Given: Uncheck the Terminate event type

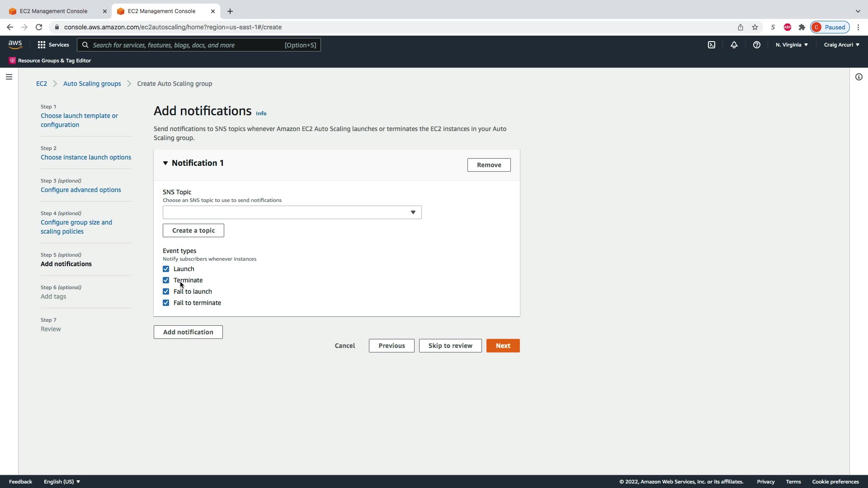Looking at the screenshot, I should [166, 280].
